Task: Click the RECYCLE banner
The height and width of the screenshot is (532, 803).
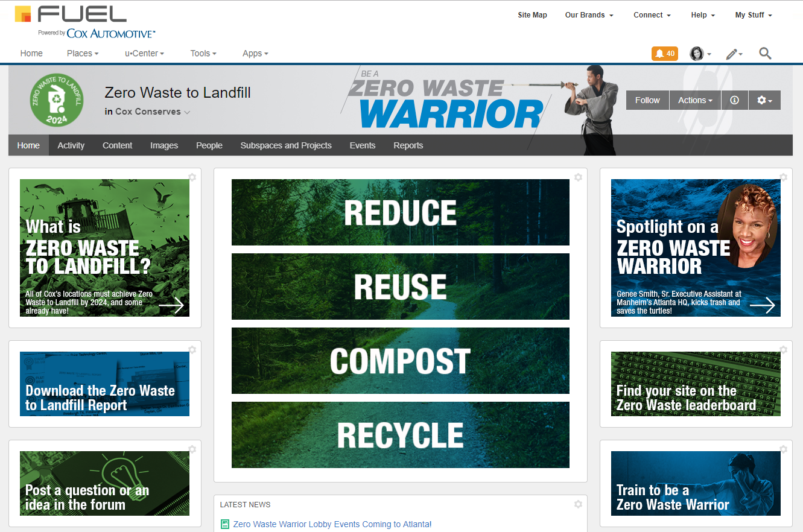Action: [x=401, y=435]
